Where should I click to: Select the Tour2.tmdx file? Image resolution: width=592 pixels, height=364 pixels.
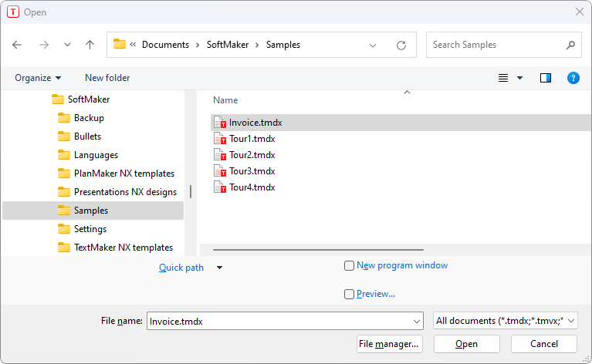pos(252,155)
